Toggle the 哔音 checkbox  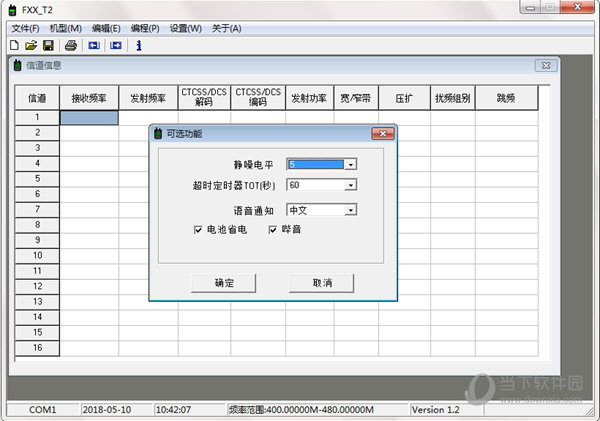pyautogui.click(x=272, y=230)
